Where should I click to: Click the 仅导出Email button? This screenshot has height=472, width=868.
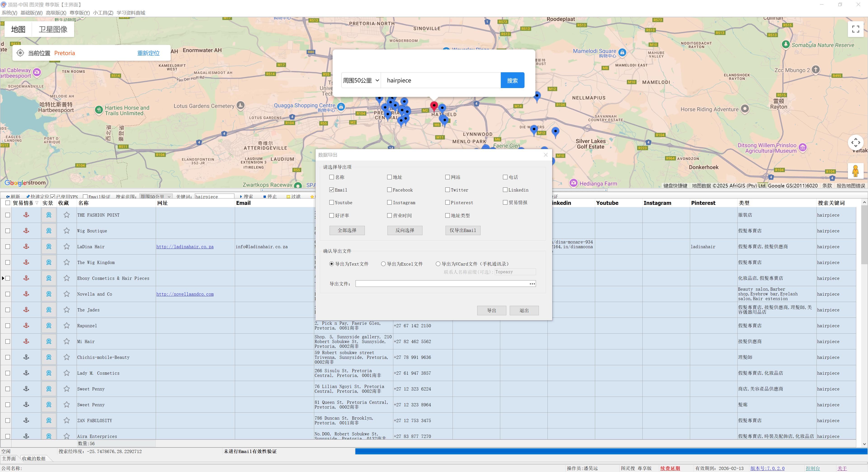[x=463, y=230]
